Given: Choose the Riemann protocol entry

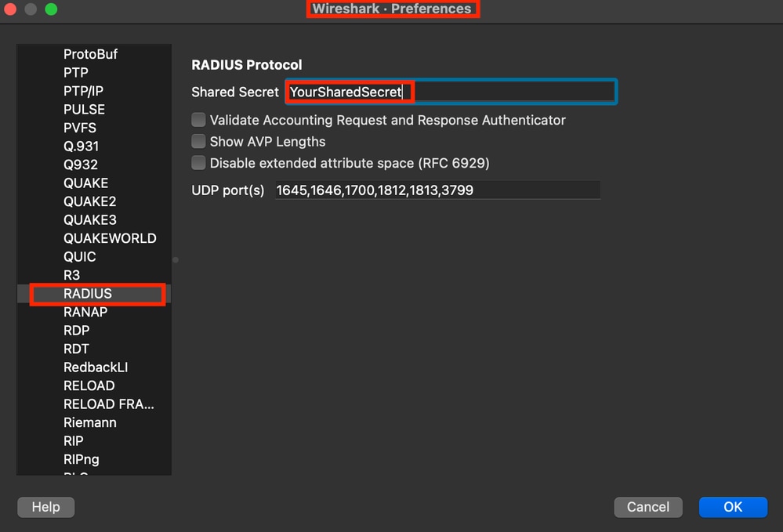Looking at the screenshot, I should point(94,422).
